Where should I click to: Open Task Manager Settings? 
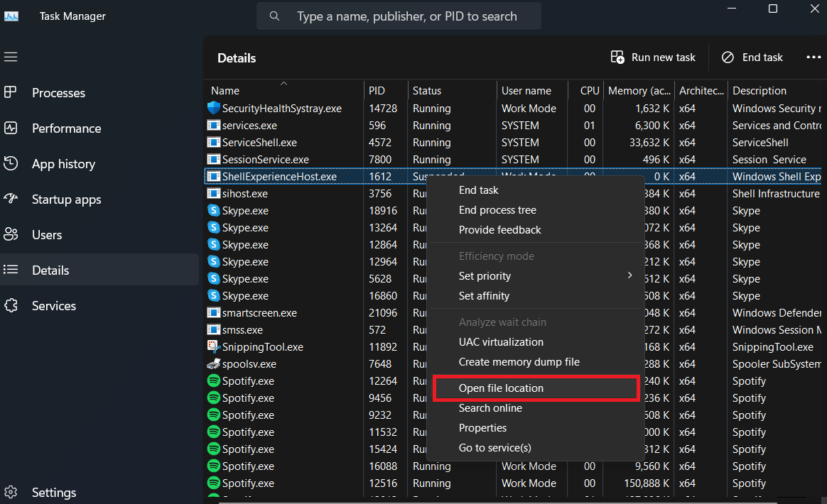[x=99, y=493]
